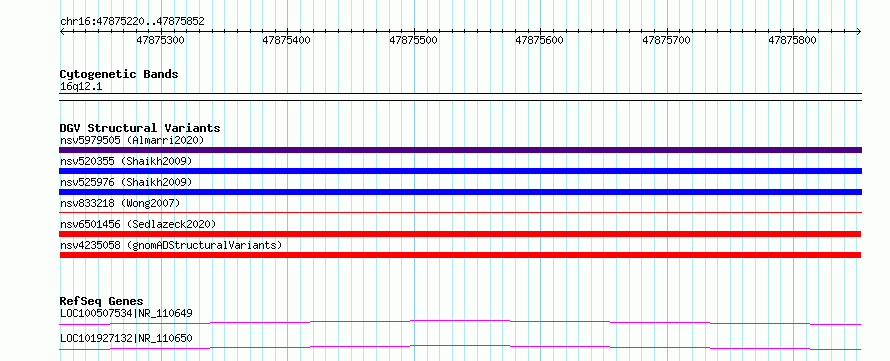Click the blue nsv525976 variant bar

point(460,192)
